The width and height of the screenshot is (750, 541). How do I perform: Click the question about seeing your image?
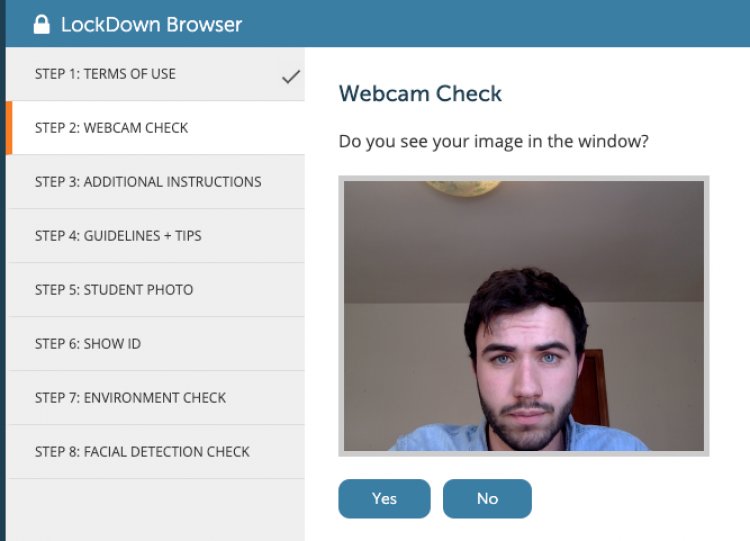tap(493, 142)
